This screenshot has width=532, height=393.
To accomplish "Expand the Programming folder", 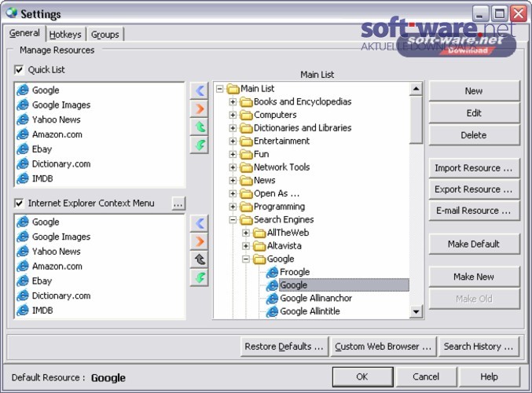I will coord(233,207).
